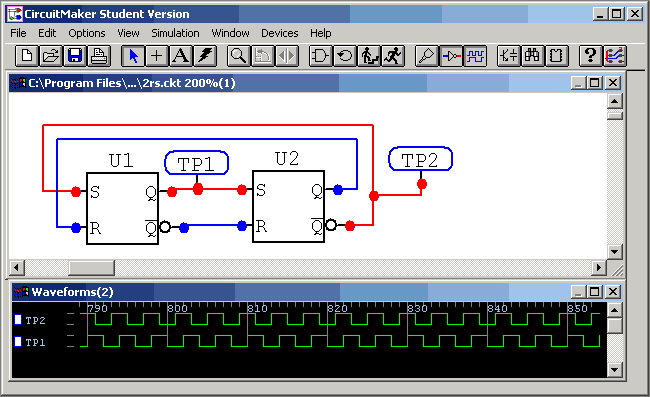650x397 pixels.
Task: Open the Options menu
Action: [x=87, y=33]
